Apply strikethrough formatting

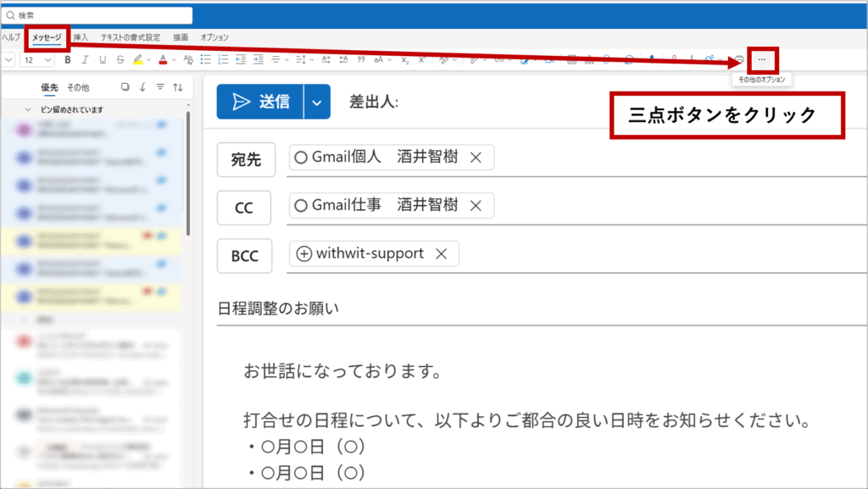[x=120, y=60]
